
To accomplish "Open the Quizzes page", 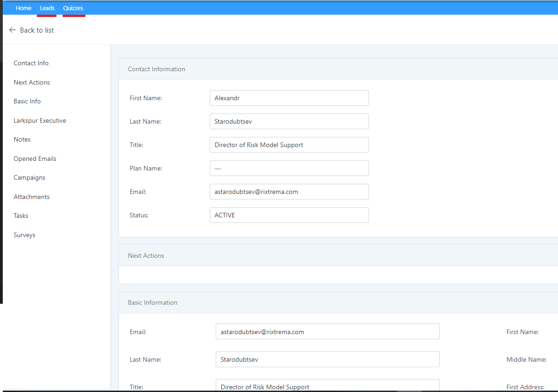I will (x=73, y=8).
